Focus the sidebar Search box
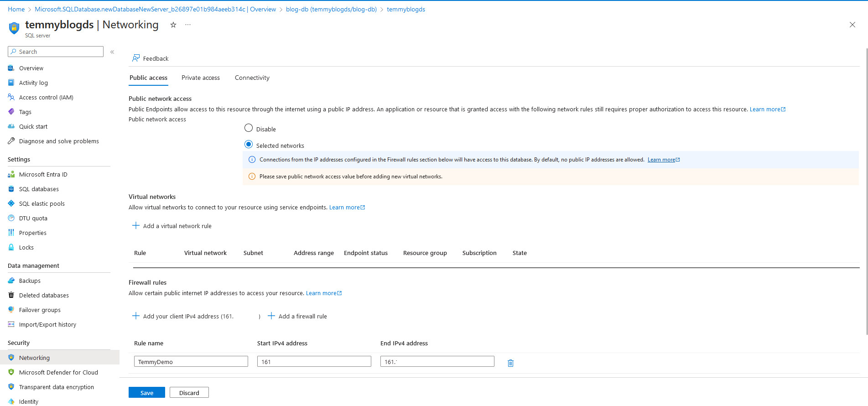The image size is (868, 406). click(56, 52)
